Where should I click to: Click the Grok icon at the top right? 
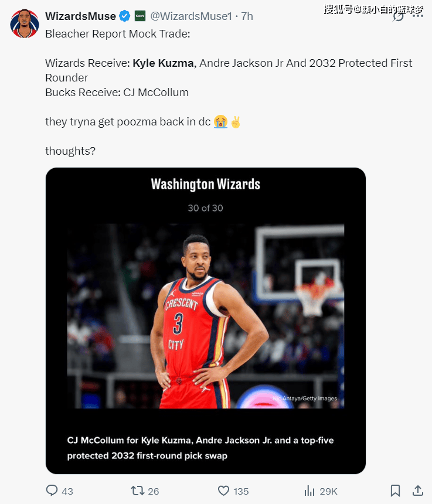coord(399,16)
